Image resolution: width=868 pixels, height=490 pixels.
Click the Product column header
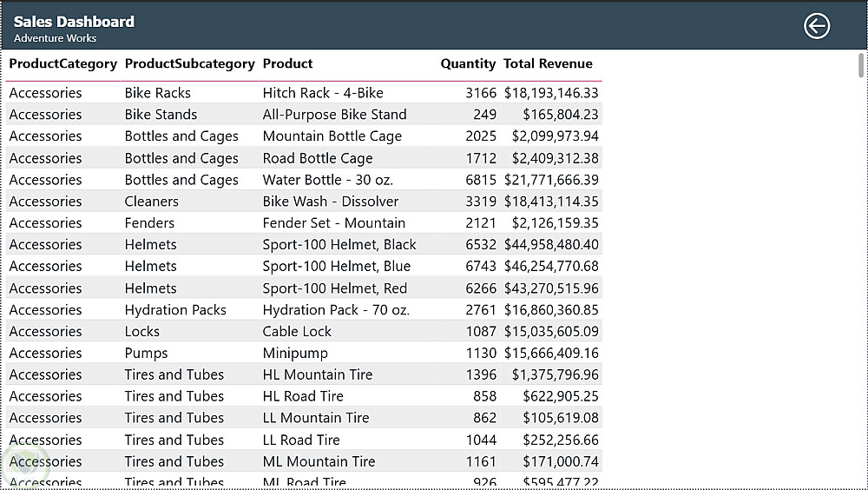coord(287,63)
